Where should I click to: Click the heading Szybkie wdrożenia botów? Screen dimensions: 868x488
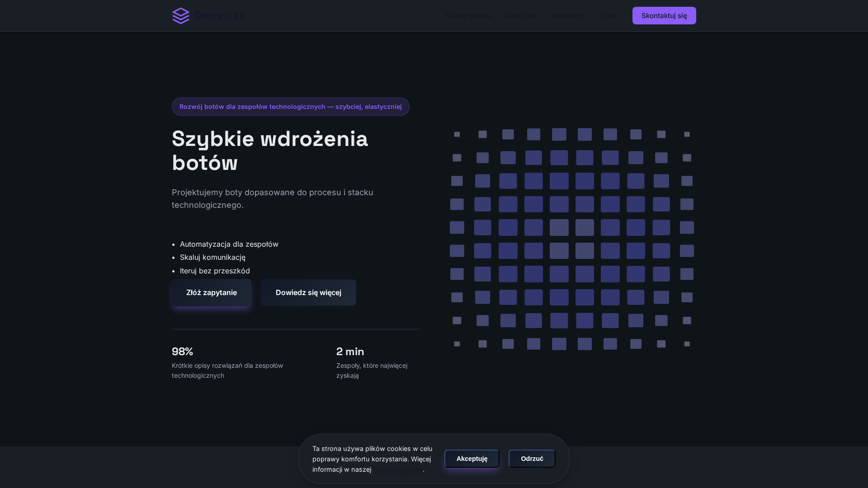[x=270, y=150]
